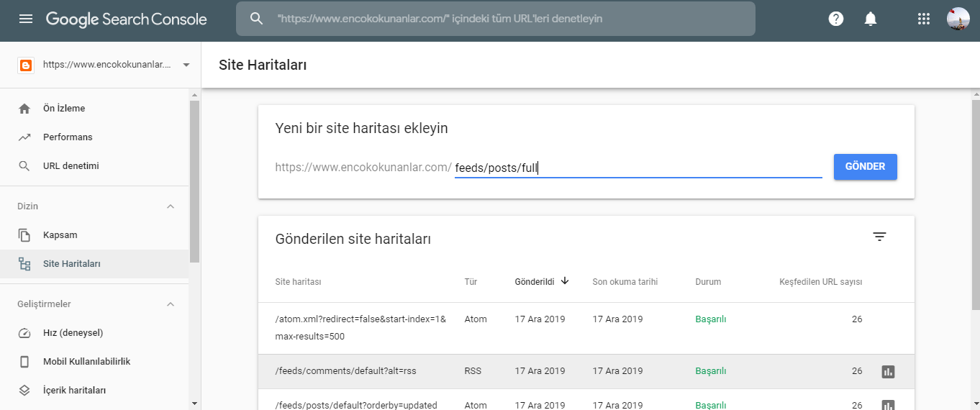Click Keşfedilen URL sayısı column header
980x410 pixels.
coord(821,282)
